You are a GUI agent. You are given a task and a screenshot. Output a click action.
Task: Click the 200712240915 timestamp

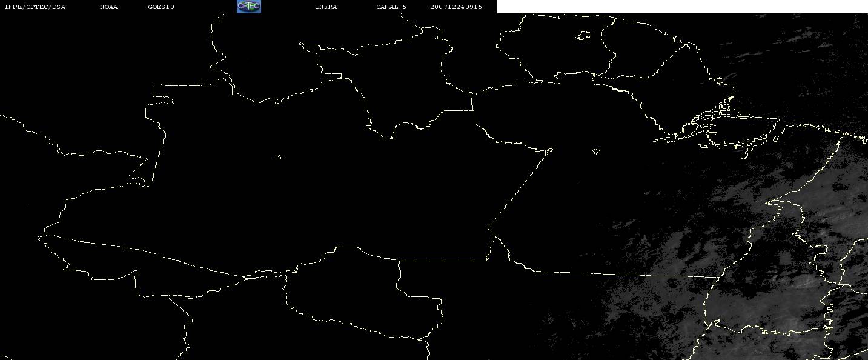456,7
